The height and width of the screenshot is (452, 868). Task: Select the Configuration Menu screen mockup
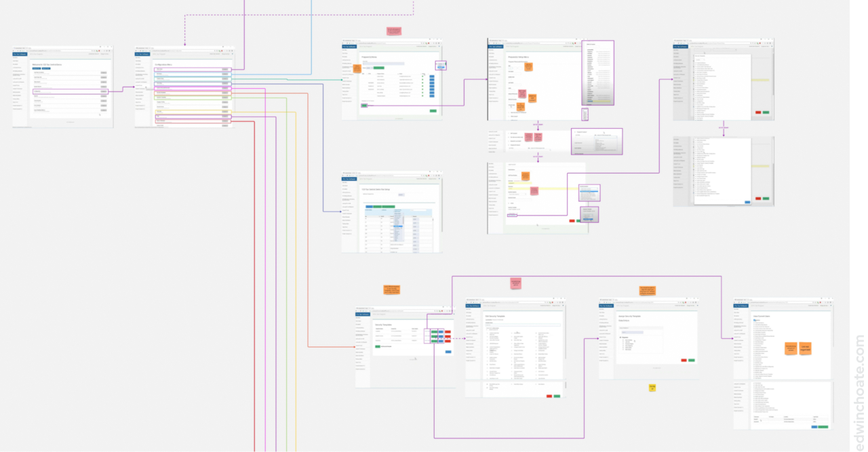[x=184, y=87]
